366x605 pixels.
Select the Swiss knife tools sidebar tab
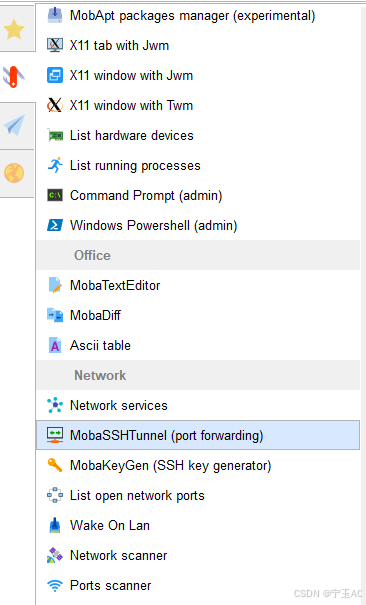[x=15, y=76]
